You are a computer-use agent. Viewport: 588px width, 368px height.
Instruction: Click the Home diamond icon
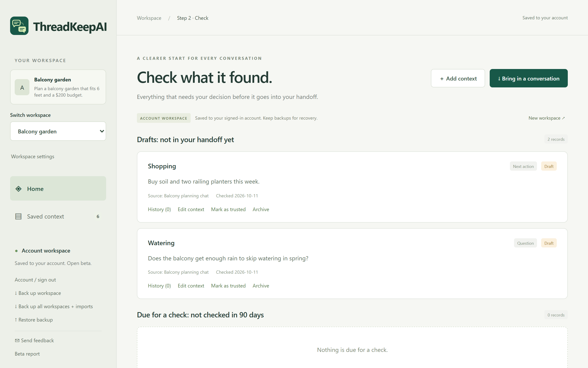(18, 189)
